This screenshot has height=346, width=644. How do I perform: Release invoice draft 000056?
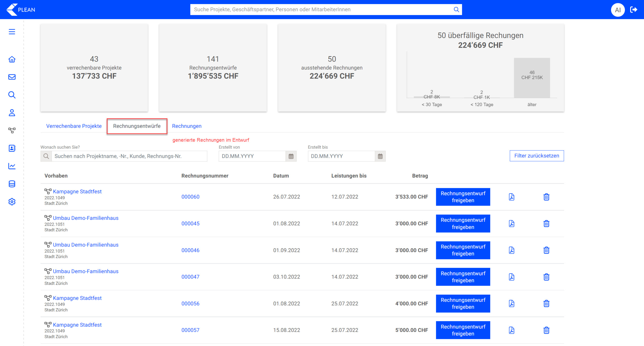tap(463, 303)
